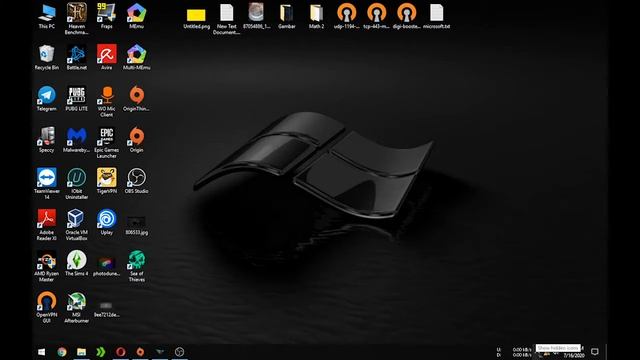Select the 9ee7212de file icon
The image size is (640, 360).
coord(107,309)
